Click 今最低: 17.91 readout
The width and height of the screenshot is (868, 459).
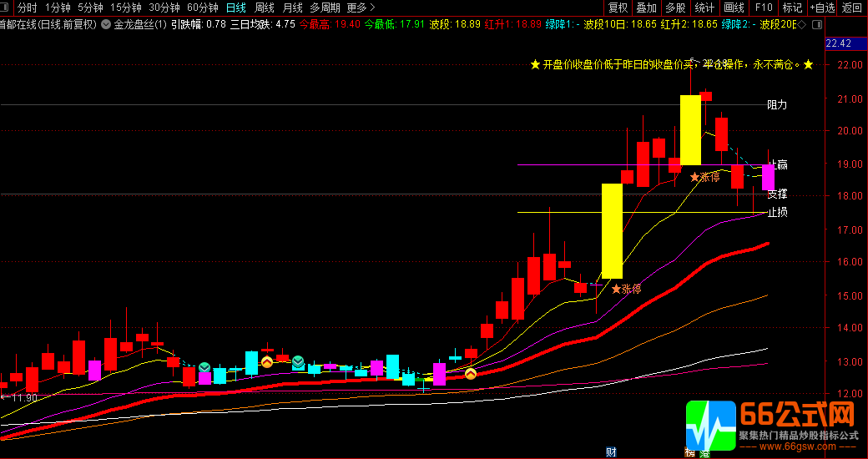tap(395, 24)
